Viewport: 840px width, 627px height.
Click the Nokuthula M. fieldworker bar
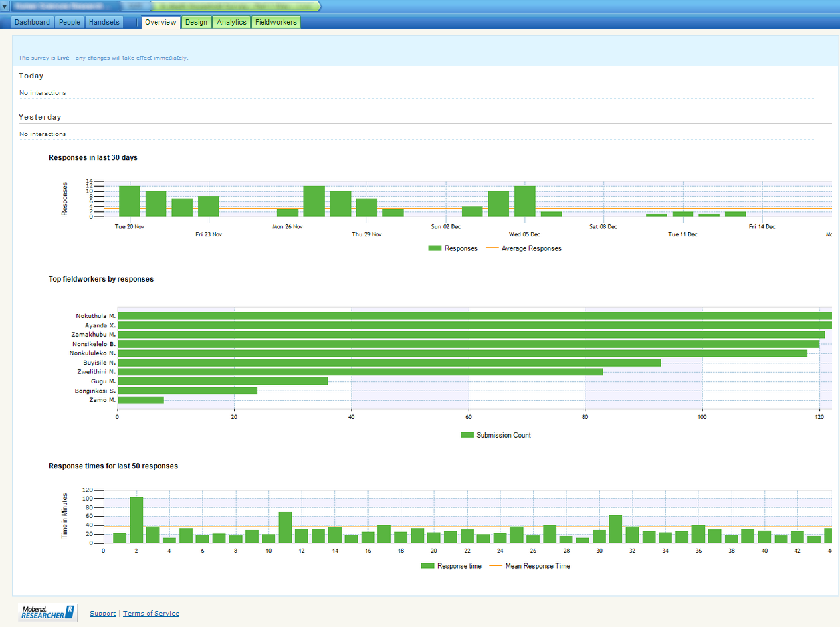click(465, 316)
